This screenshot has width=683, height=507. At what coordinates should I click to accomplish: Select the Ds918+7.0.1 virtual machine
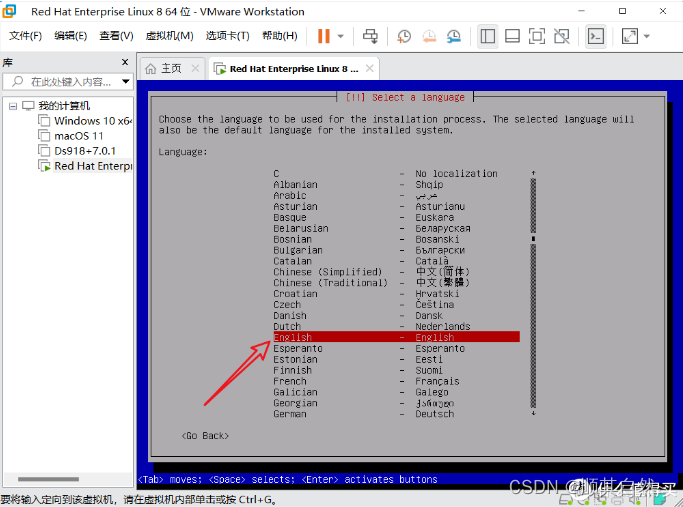pos(85,151)
